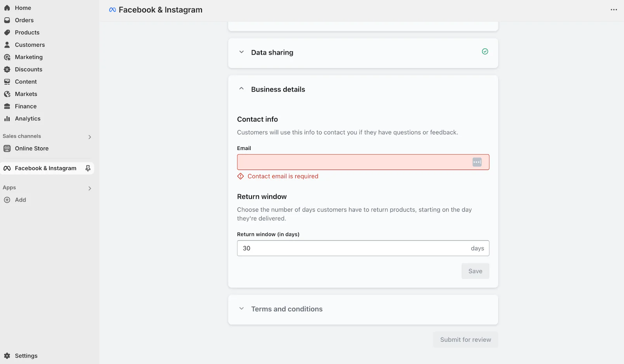624x364 pixels.
Task: Select the Analytics chart icon
Action: [x=7, y=118]
